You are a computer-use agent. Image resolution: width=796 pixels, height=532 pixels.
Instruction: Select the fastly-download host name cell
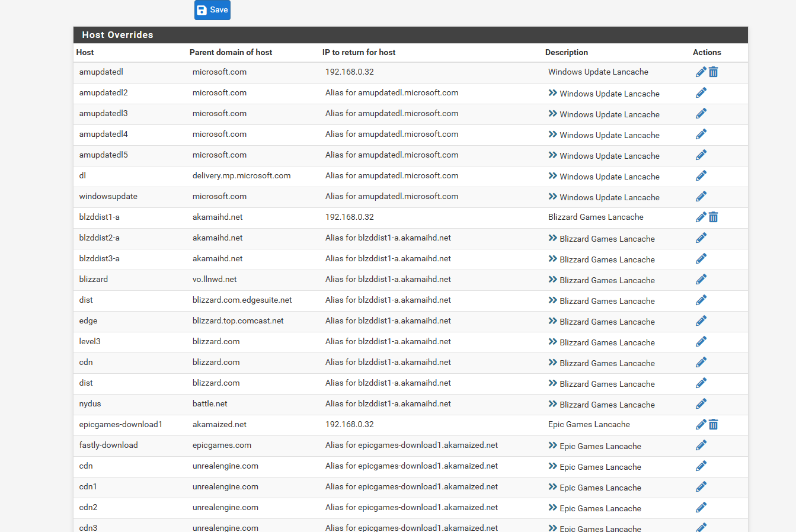click(108, 445)
